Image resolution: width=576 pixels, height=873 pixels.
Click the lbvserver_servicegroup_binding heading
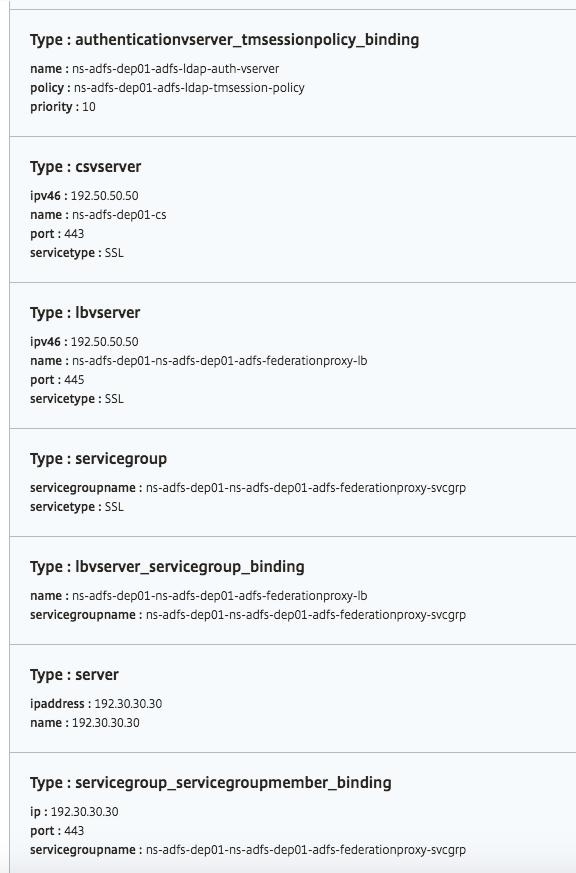tap(167, 567)
